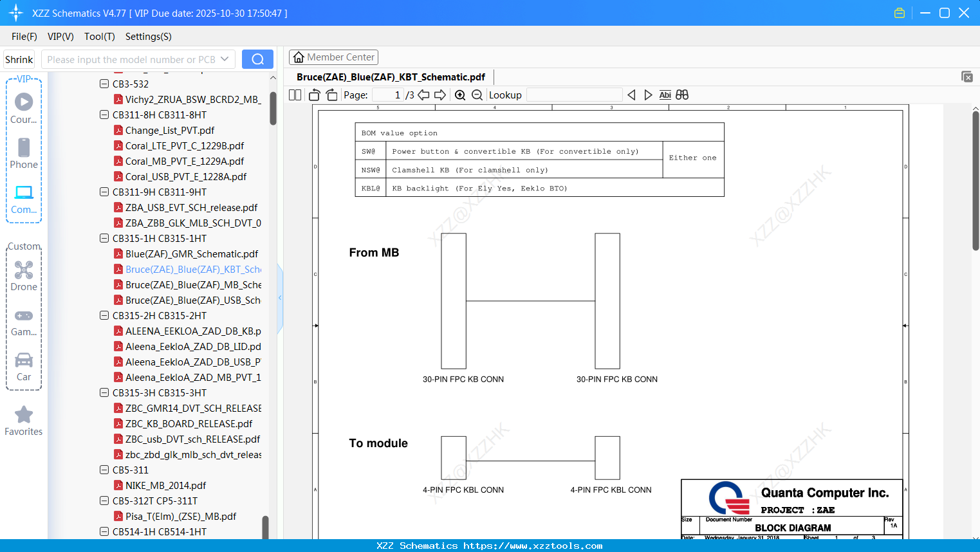Toggle the Abi whole-word match option
This screenshot has width=980, height=552.
665,95
